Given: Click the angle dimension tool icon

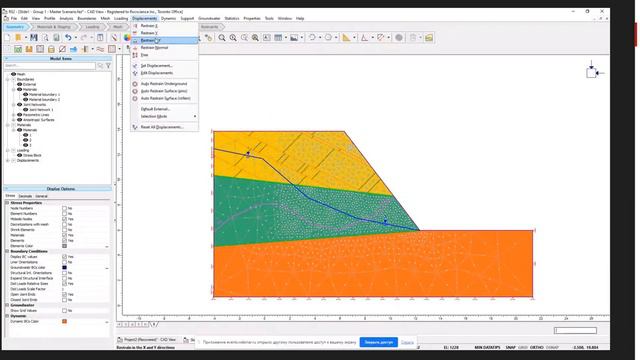Looking at the screenshot, I should click(364, 38).
